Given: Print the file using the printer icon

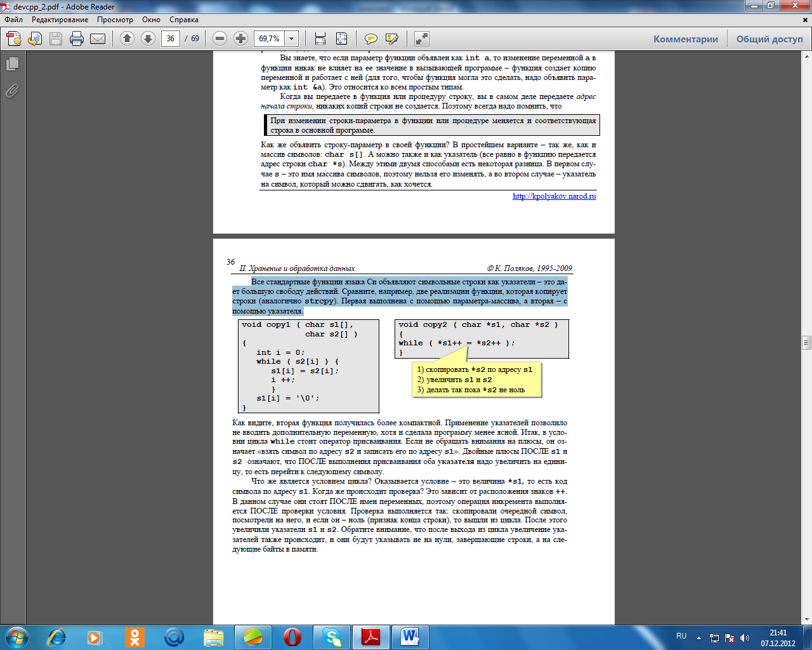Looking at the screenshot, I should pyautogui.click(x=77, y=39).
